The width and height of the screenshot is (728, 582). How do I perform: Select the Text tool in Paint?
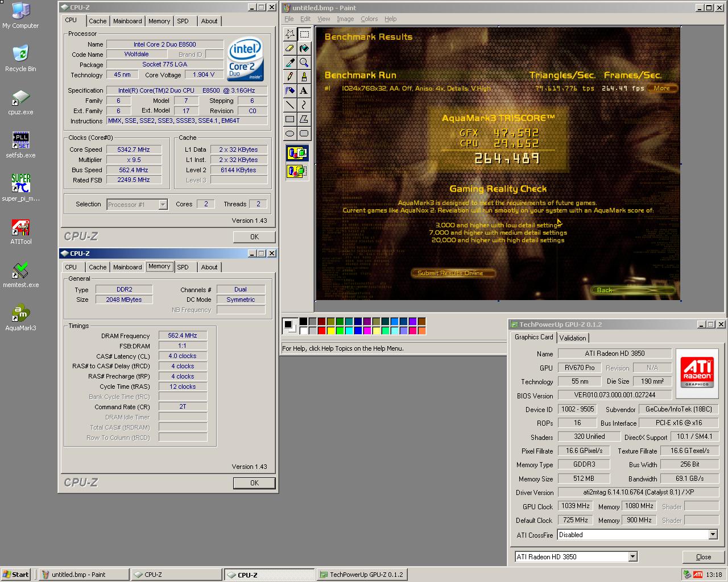click(304, 90)
